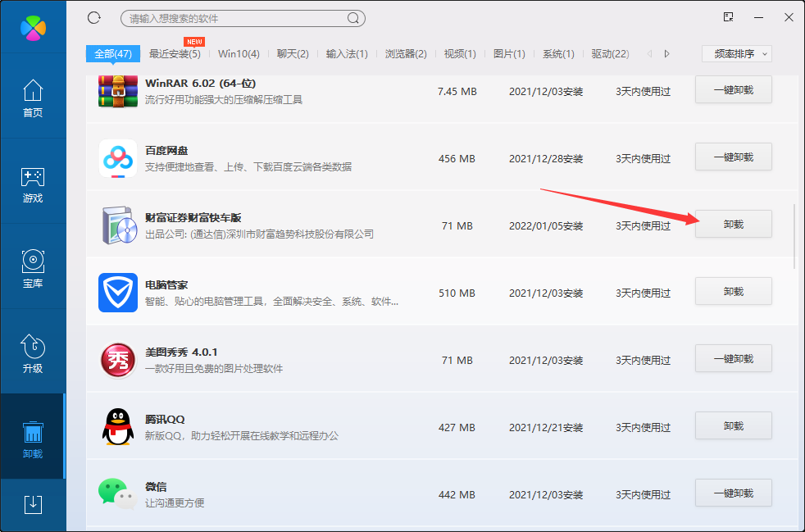Open the 宝库 software library
This screenshot has height=532, width=805.
(33, 269)
